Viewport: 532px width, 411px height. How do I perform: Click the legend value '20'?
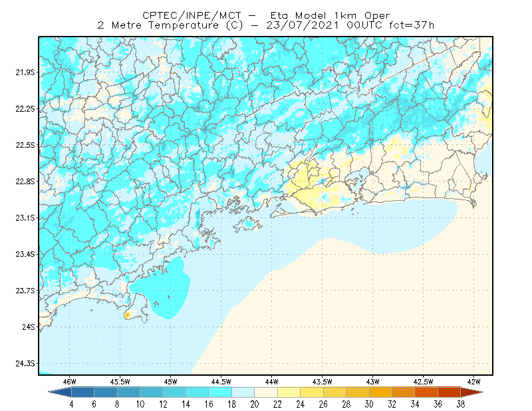[255, 404]
